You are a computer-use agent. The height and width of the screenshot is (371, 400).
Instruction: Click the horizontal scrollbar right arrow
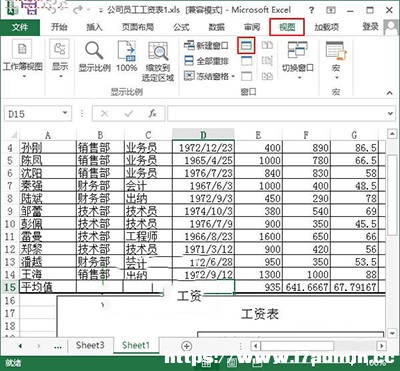382,346
